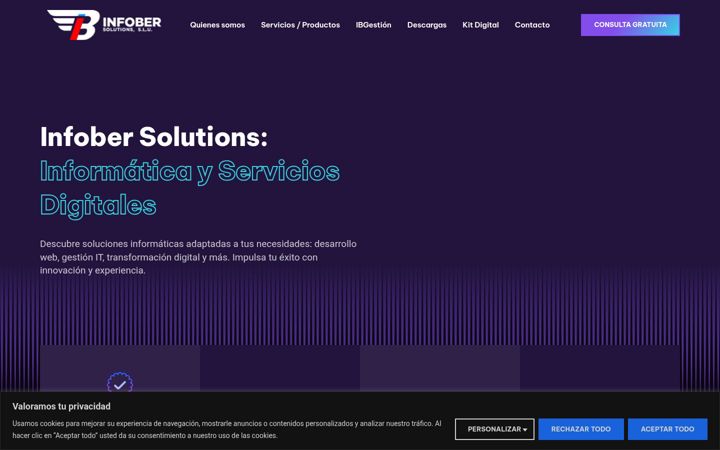
Task: Click the Infober Solutions logo
Action: (x=104, y=24)
